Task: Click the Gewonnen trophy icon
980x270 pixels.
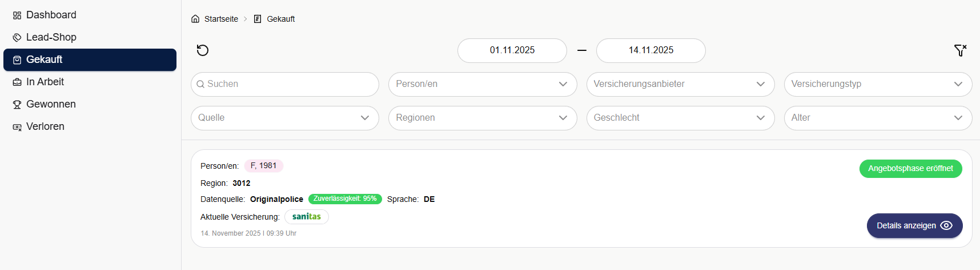Action: pyautogui.click(x=17, y=105)
